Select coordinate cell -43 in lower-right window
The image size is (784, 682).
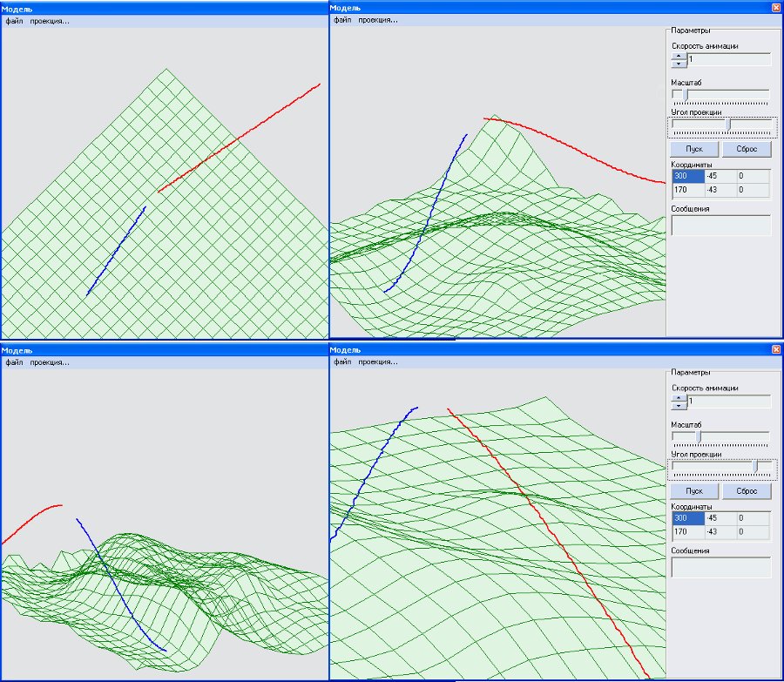tap(720, 532)
